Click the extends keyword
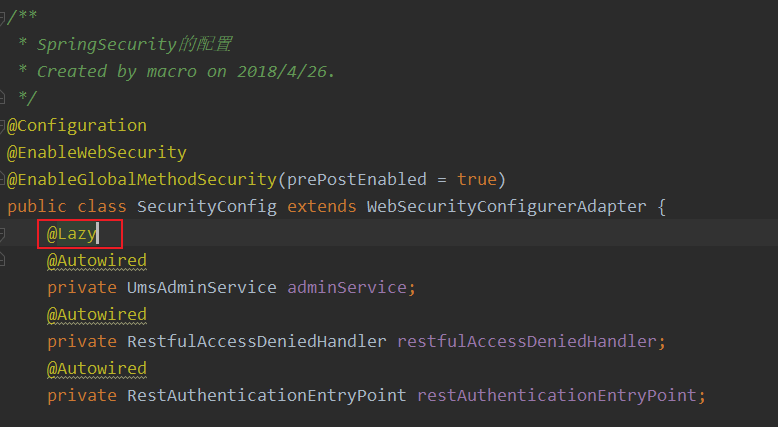This screenshot has width=778, height=427. [322, 207]
